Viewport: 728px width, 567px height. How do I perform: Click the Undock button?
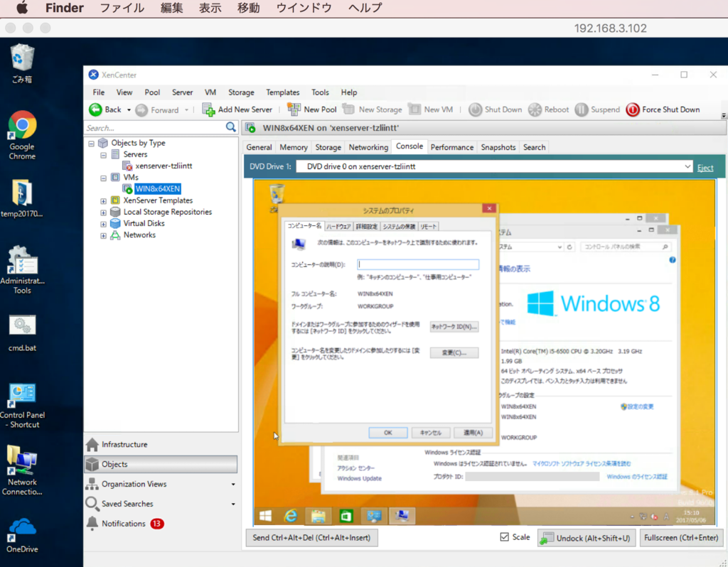pyautogui.click(x=586, y=538)
